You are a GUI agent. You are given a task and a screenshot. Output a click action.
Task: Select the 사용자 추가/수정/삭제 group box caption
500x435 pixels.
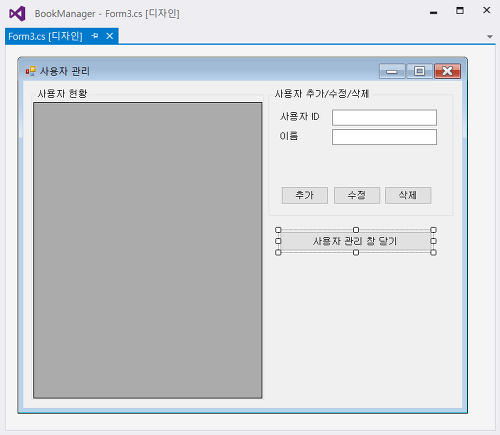point(322,94)
